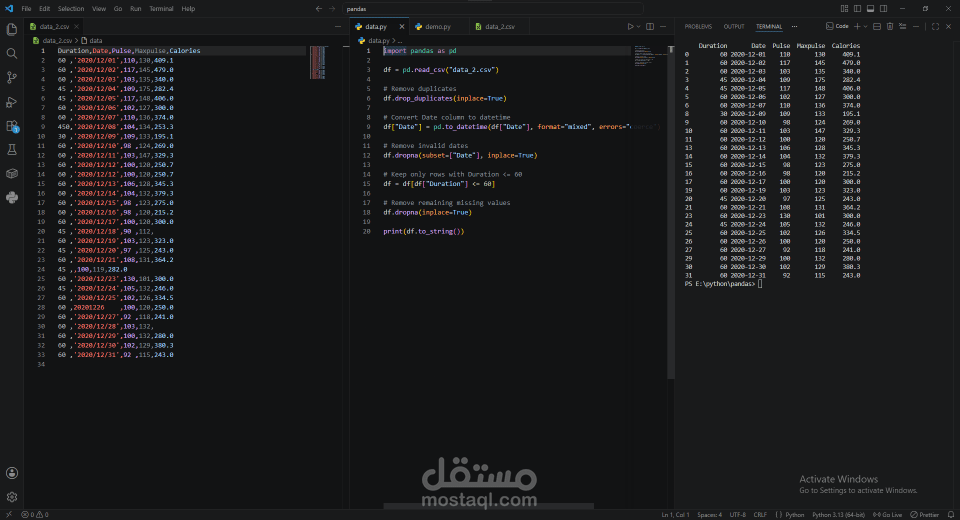Expand the launch profile dropdown arrow
The width and height of the screenshot is (960, 520).
pyautogui.click(x=865, y=26)
